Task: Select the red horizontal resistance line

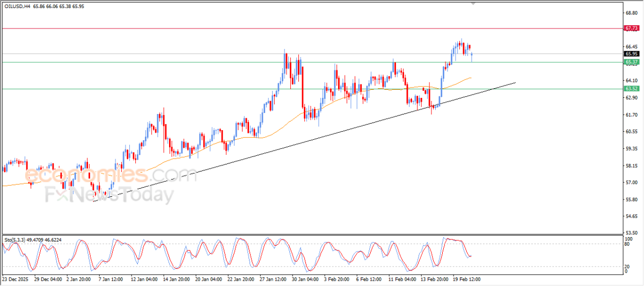Action: [x=312, y=28]
